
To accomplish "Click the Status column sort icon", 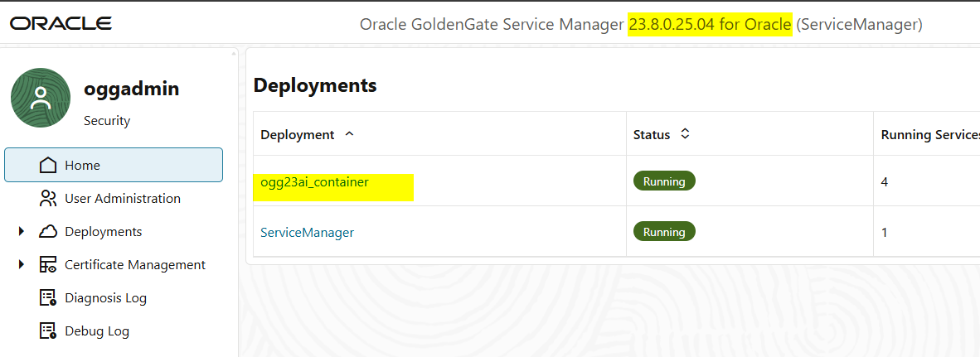I will [x=685, y=134].
